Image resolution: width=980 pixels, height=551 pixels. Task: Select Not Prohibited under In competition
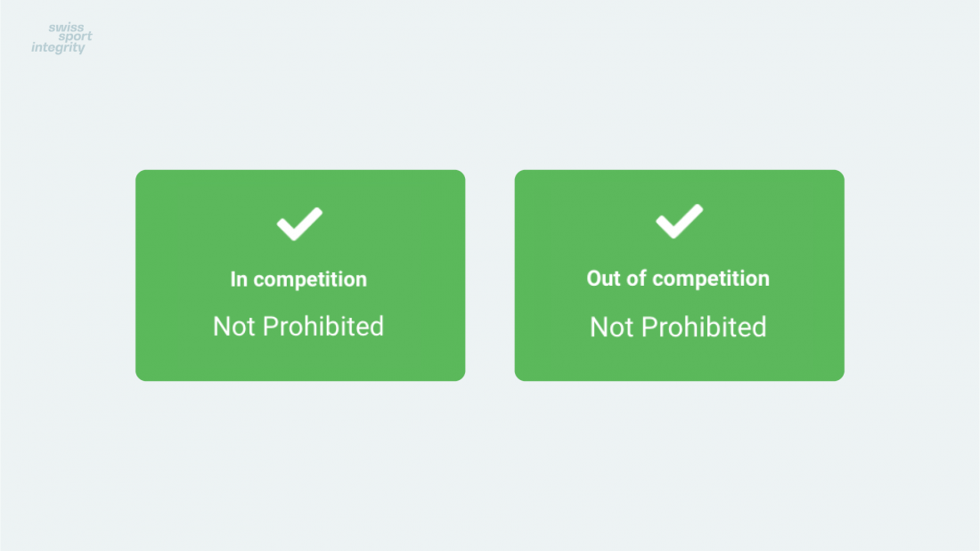point(298,326)
